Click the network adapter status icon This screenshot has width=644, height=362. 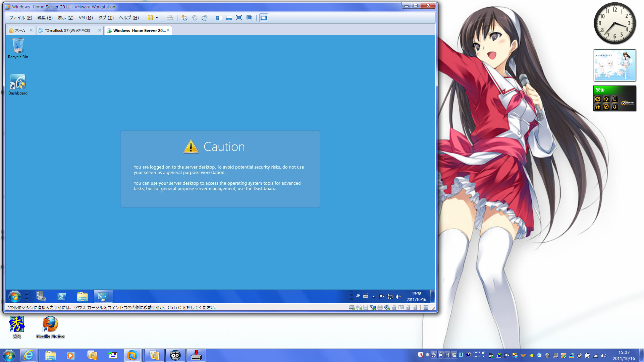[x=373, y=307]
